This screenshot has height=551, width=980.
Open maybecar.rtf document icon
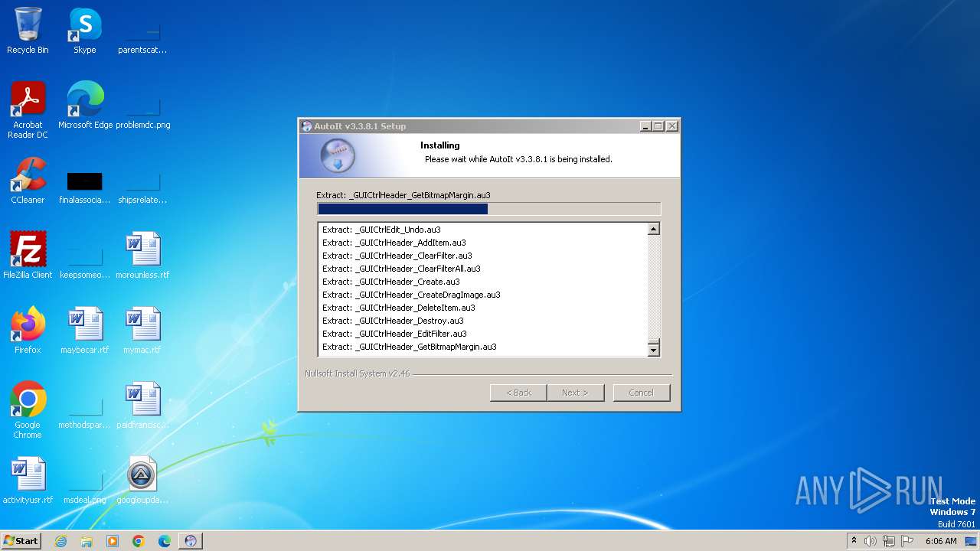pos(85,330)
